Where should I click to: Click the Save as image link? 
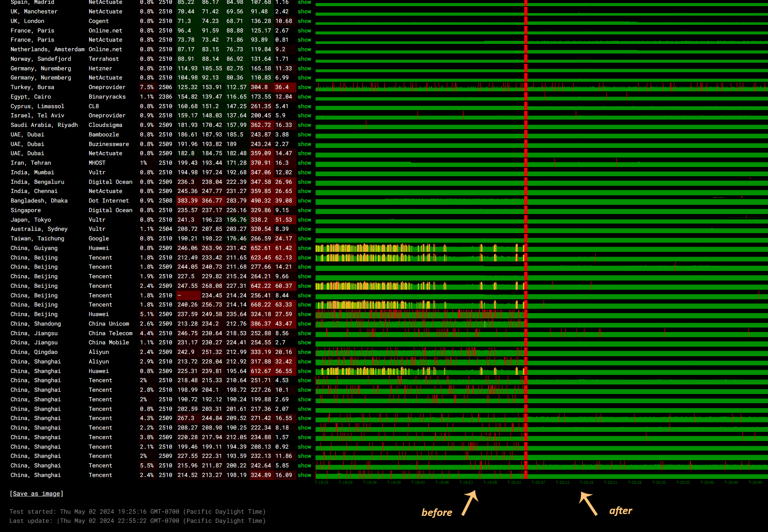pos(36,493)
